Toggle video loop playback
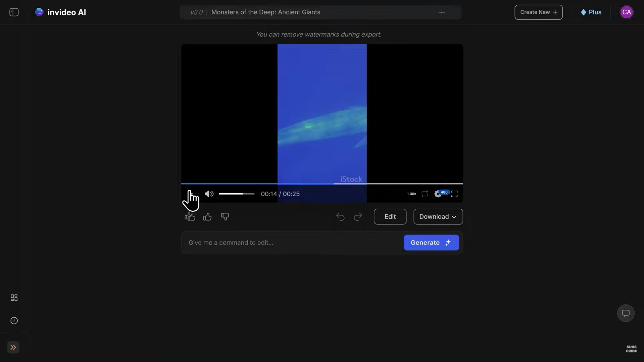 (x=425, y=194)
